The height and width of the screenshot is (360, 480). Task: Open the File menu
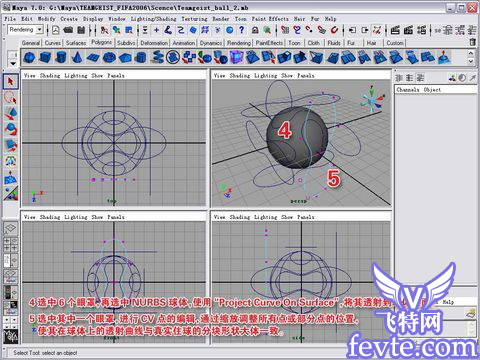(10, 19)
